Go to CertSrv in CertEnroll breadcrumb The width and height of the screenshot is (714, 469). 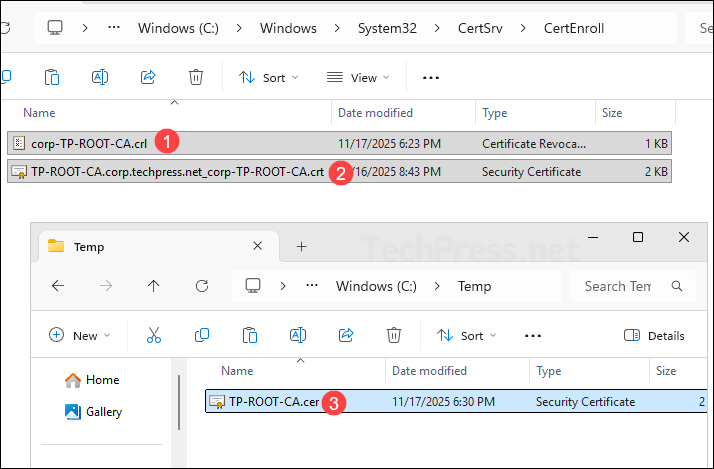tap(480, 28)
